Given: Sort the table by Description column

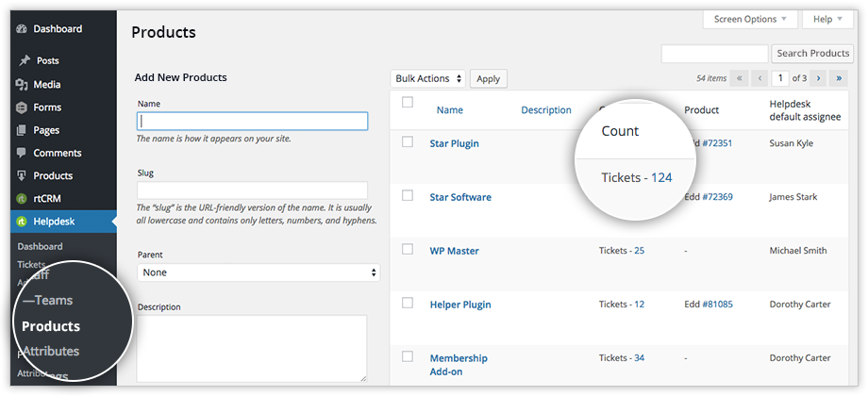Looking at the screenshot, I should tap(546, 110).
